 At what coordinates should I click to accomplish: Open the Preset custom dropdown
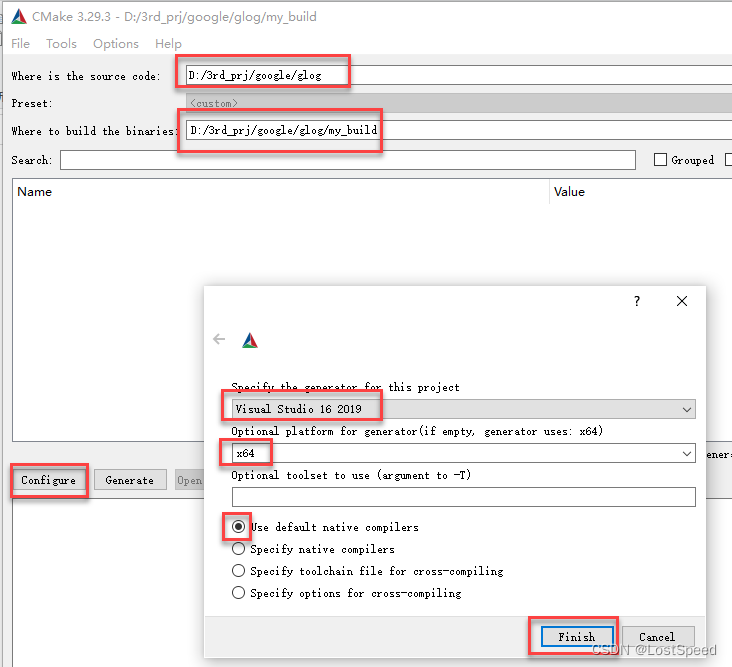pos(459,103)
